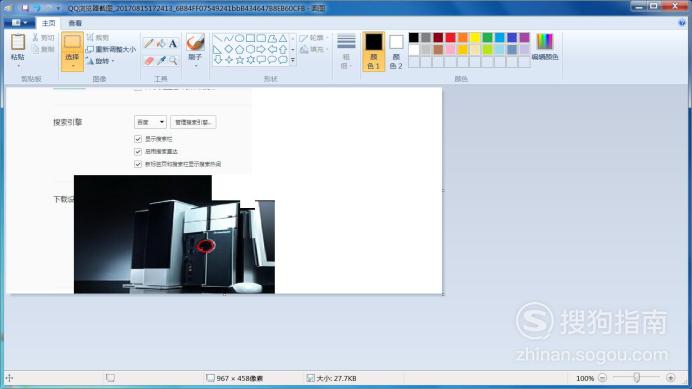Image resolution: width=692 pixels, height=389 pixels.
Task: Select the Eraser tool
Action: [x=149, y=60]
